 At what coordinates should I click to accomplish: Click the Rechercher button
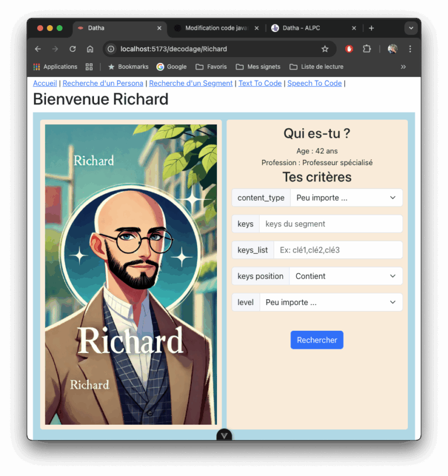point(317,340)
